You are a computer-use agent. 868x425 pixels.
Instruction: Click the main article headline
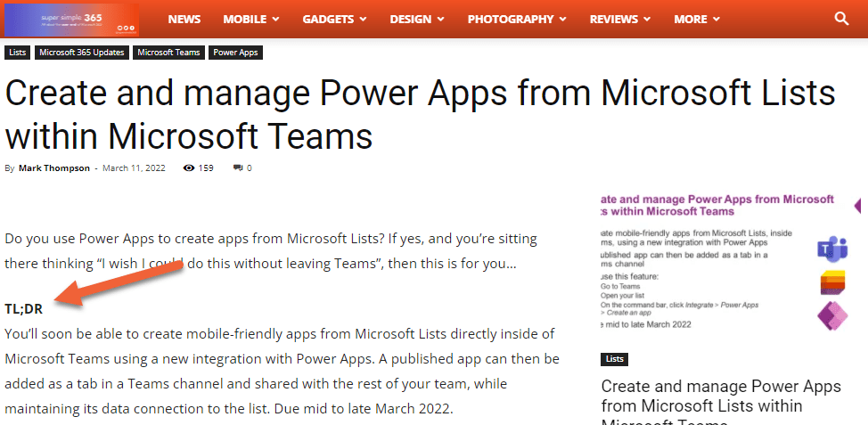tap(420, 115)
